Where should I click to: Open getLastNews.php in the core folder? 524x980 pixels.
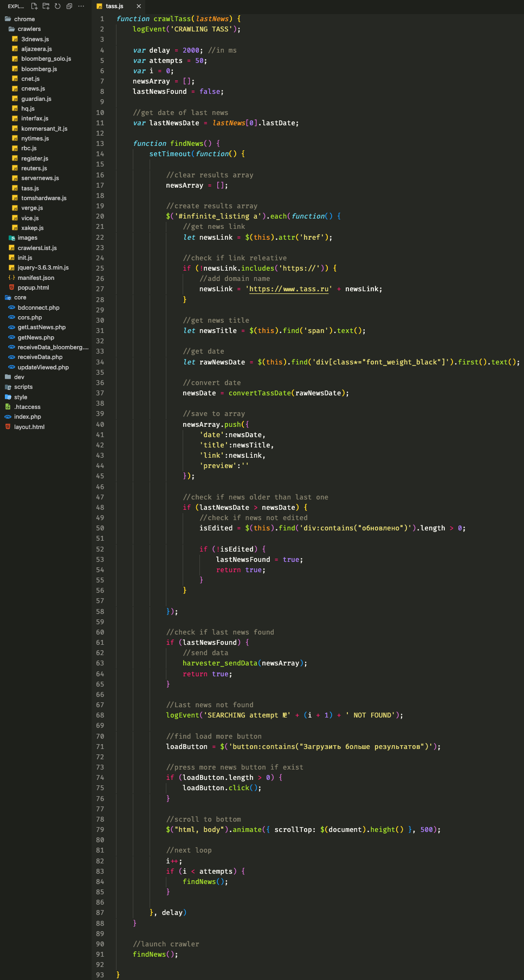42,327
